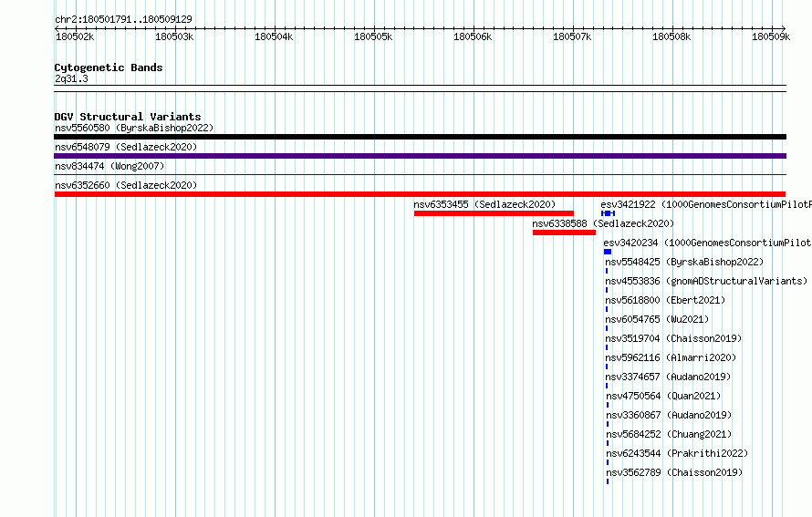Open nsv3360867 (Audano2019) variant label

(x=669, y=415)
